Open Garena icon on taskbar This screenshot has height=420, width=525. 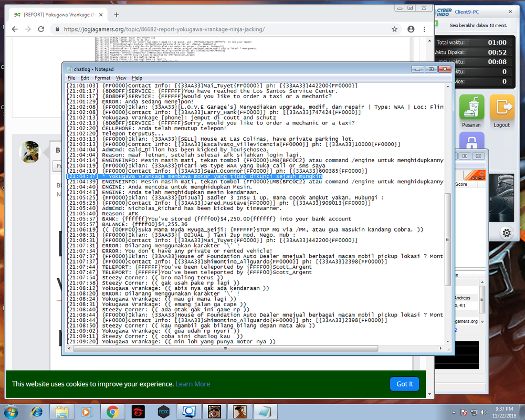coord(138,412)
